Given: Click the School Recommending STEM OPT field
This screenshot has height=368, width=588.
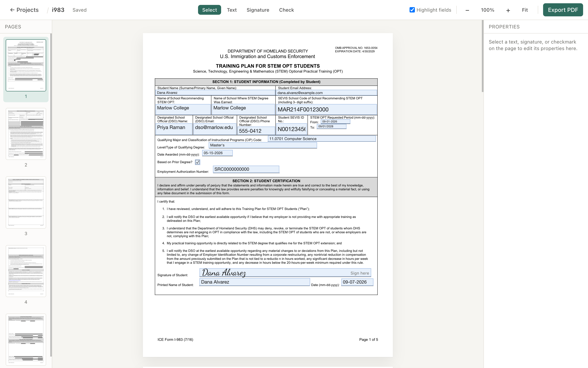Looking at the screenshot, I should click(183, 109).
